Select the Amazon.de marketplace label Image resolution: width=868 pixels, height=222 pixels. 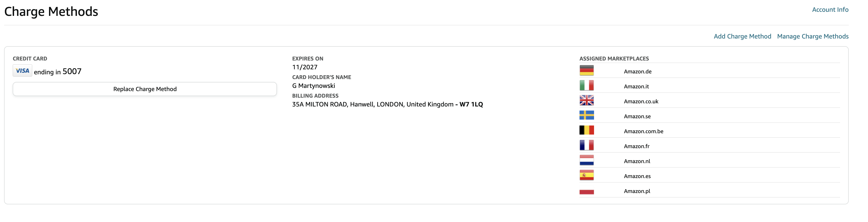(637, 72)
